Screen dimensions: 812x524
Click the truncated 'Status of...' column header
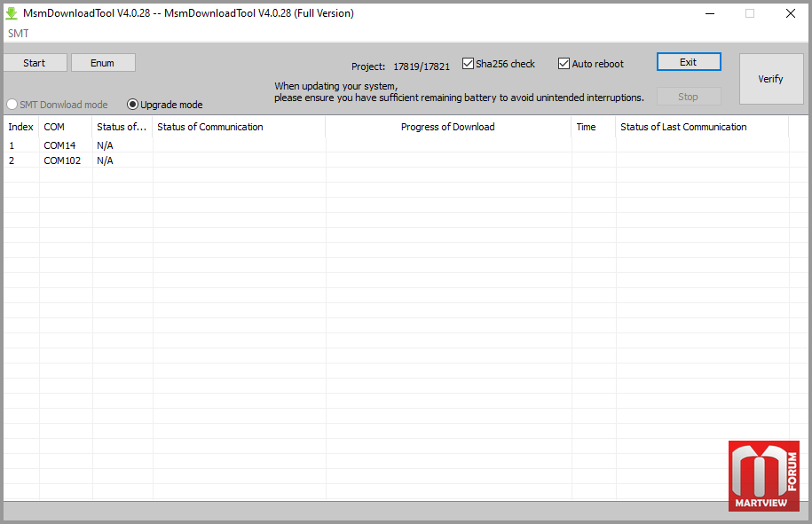pos(122,127)
